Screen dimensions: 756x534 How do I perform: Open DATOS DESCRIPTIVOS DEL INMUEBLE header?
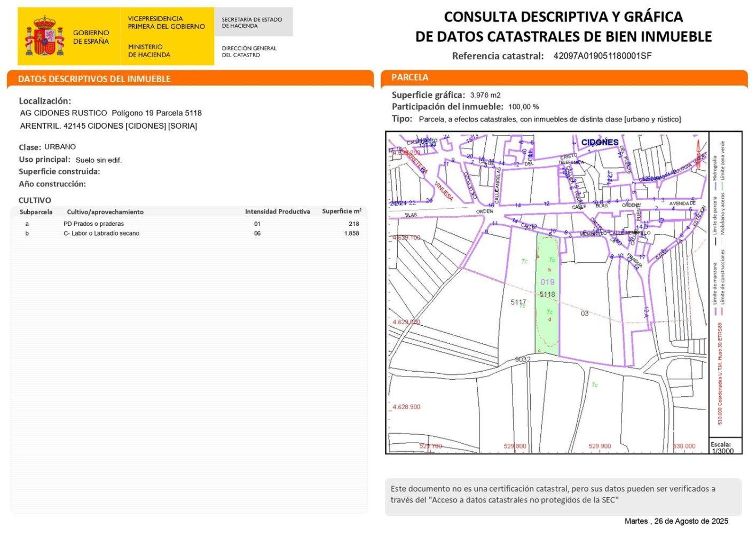94,79
